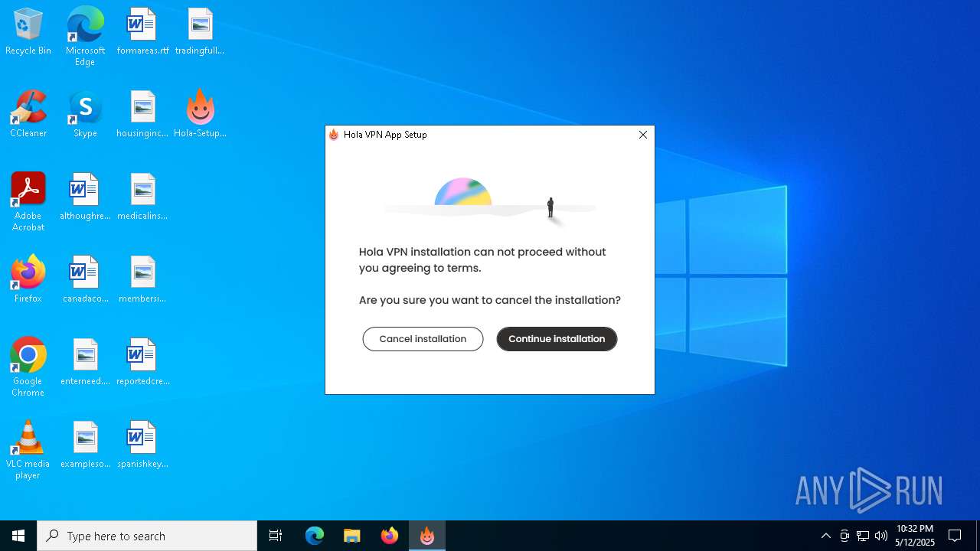
Task: Close the Hola VPN App Setup dialog
Action: tap(643, 135)
